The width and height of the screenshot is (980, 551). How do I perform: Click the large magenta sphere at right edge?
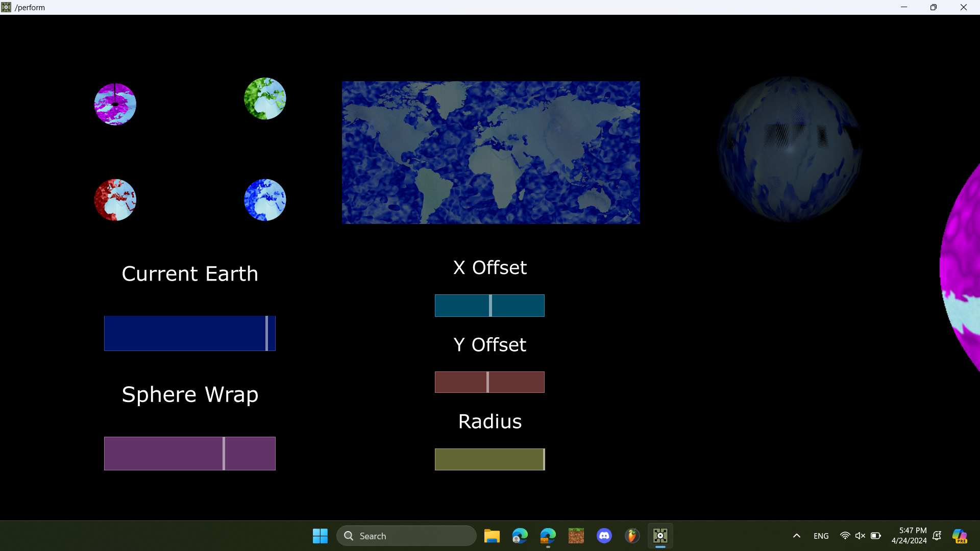click(x=960, y=268)
